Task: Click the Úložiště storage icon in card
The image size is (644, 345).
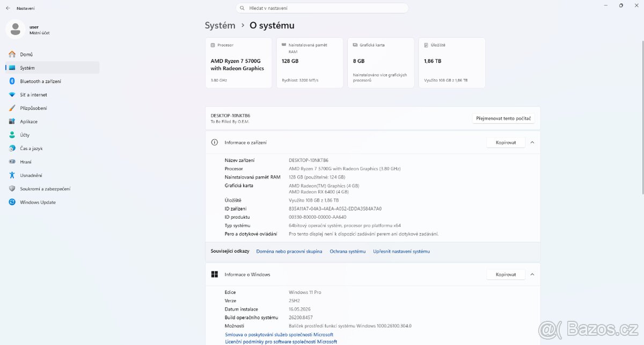Action: (426, 45)
